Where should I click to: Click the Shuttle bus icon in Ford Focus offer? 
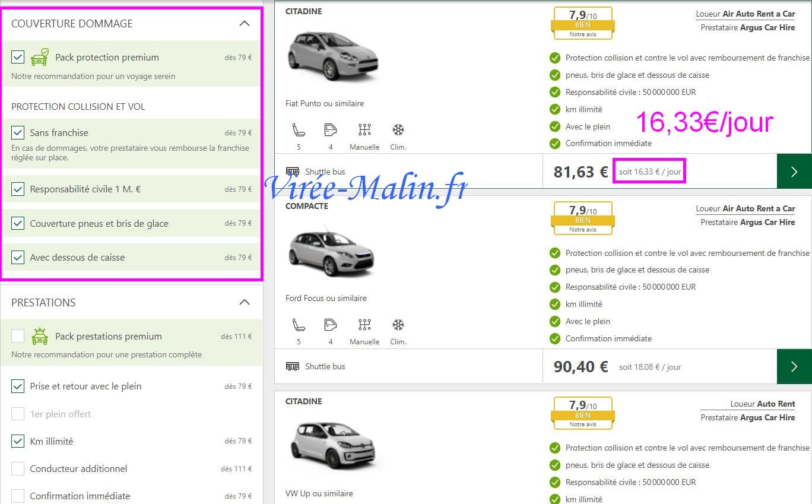(x=293, y=366)
